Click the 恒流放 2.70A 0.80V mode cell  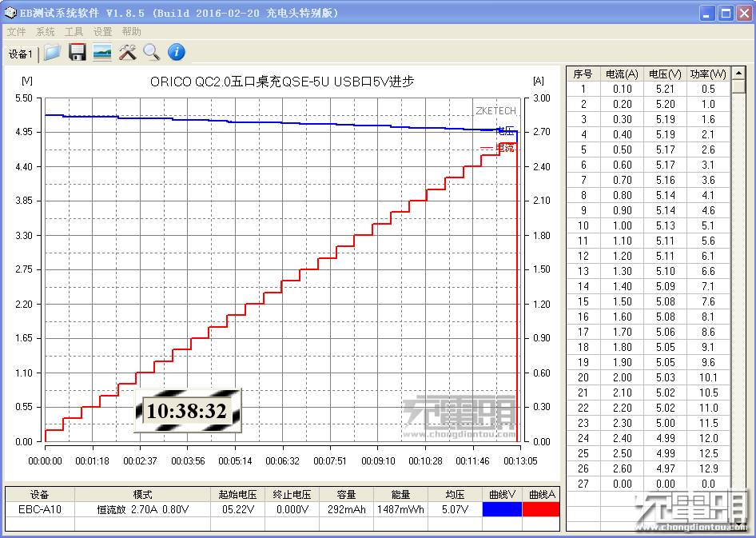142,509
